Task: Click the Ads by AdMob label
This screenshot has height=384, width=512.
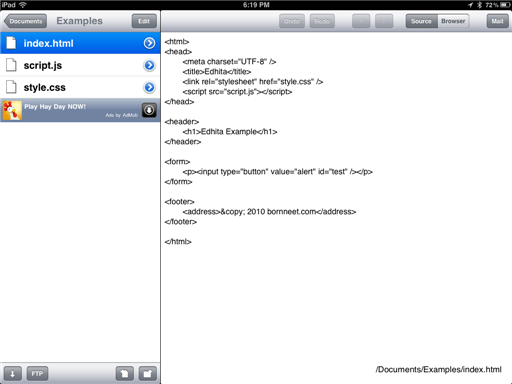Action: click(122, 115)
